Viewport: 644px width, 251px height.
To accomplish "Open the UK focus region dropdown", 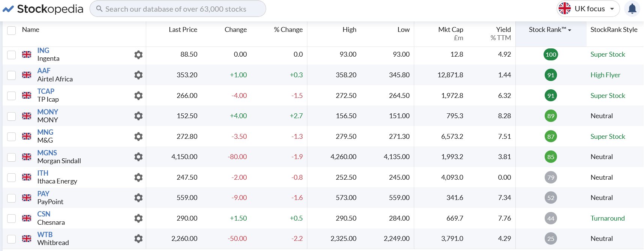I will click(x=587, y=9).
